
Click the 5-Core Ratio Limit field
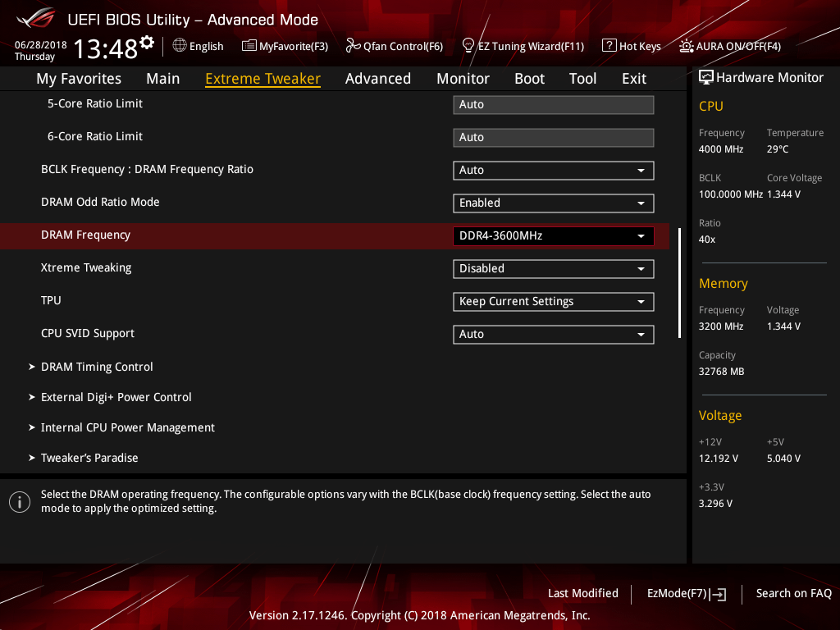(554, 105)
